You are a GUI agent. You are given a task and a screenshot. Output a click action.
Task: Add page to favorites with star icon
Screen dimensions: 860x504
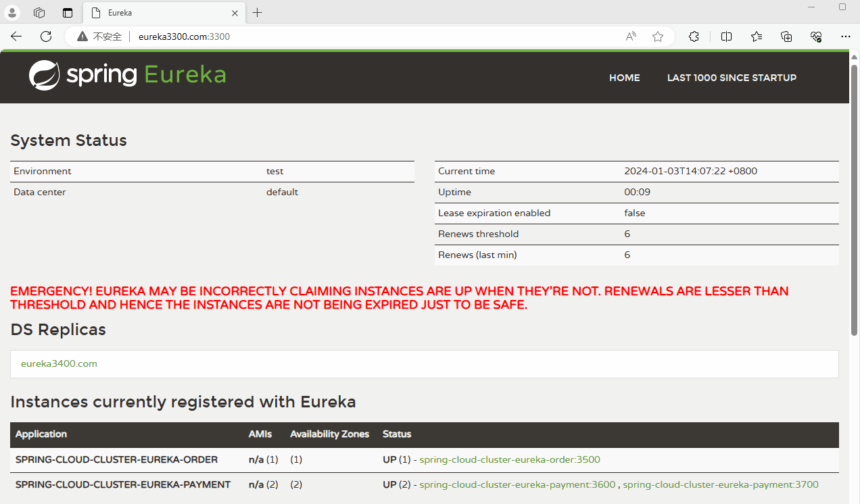pyautogui.click(x=658, y=36)
